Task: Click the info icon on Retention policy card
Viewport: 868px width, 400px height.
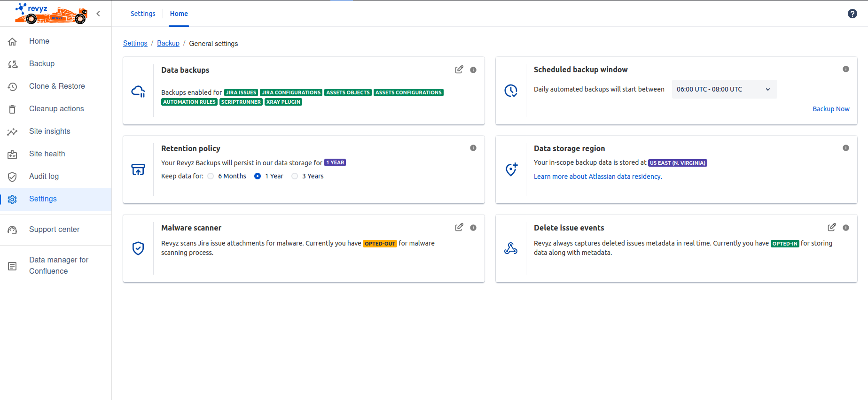Action: pos(473,148)
